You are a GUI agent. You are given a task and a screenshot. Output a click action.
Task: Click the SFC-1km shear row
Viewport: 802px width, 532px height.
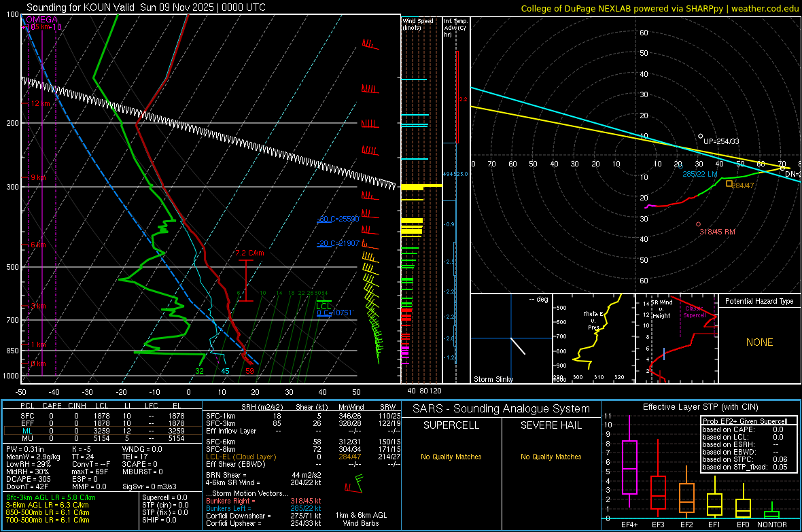[x=303, y=416]
